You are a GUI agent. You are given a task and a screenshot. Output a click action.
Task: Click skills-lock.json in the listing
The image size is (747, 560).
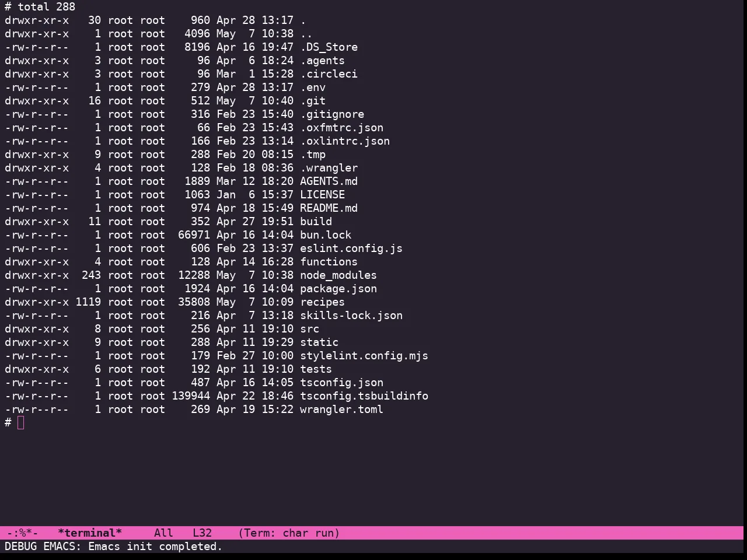point(351,316)
